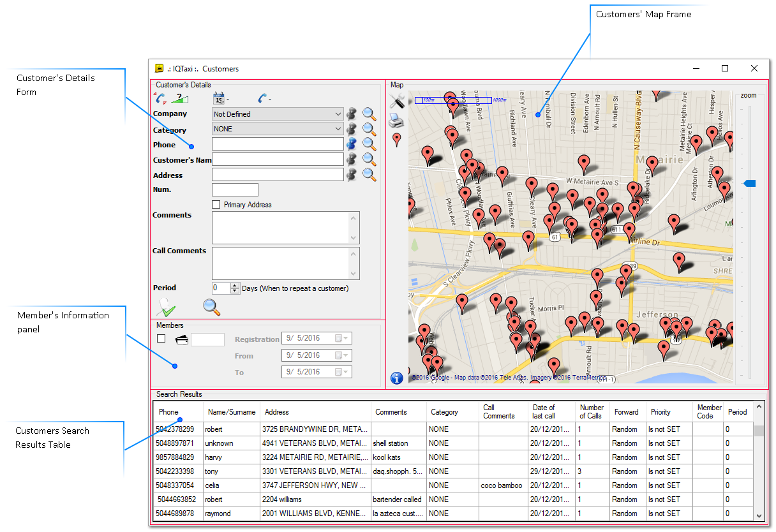Open map tools wrench and screwdriver icon
Viewport: 776px width, 532px height.
397,101
